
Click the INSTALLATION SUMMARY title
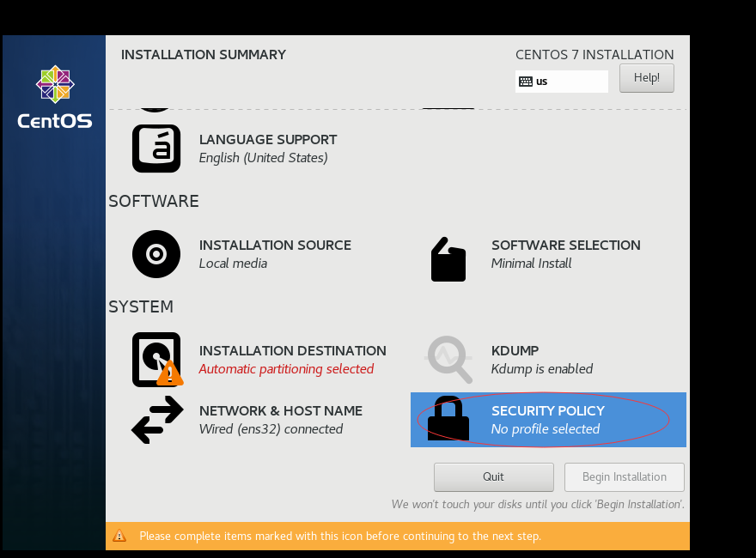(204, 55)
